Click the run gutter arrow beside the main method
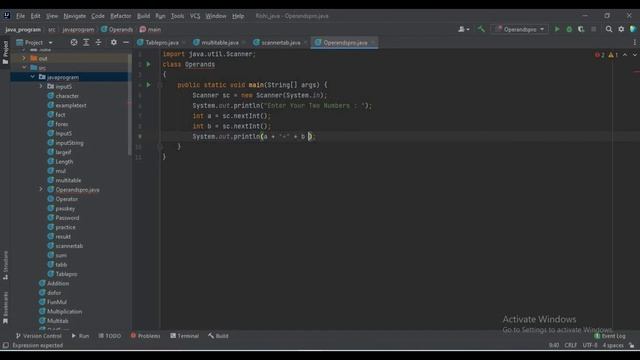640x360 pixels. point(148,84)
